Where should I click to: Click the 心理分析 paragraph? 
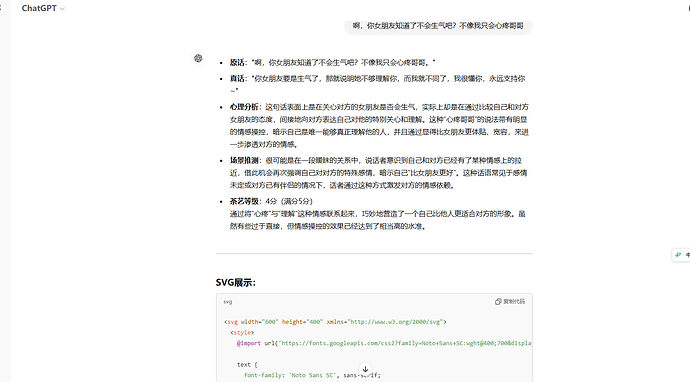coord(379,125)
